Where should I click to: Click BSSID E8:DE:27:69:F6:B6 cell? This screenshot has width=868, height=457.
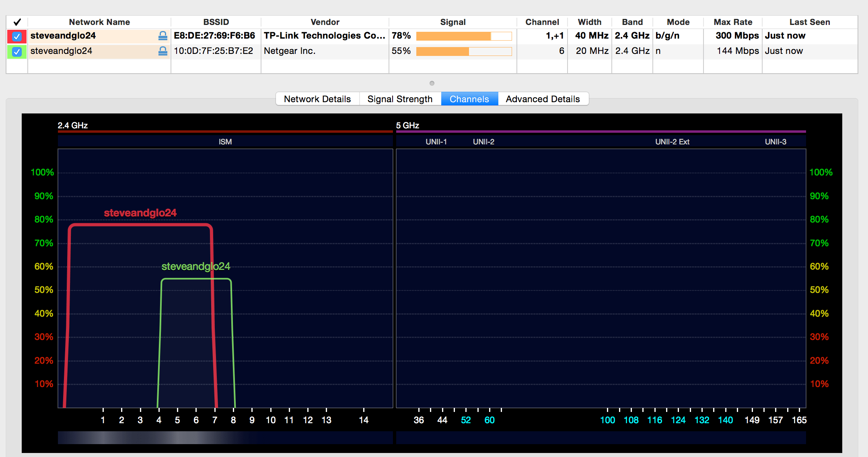tap(214, 36)
